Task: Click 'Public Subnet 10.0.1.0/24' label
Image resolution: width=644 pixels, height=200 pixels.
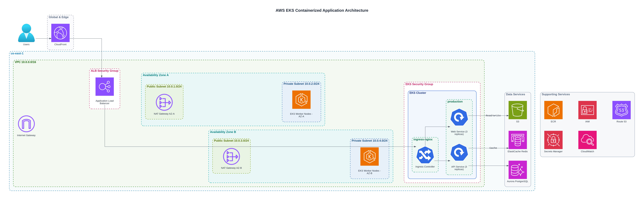Action: (164, 86)
